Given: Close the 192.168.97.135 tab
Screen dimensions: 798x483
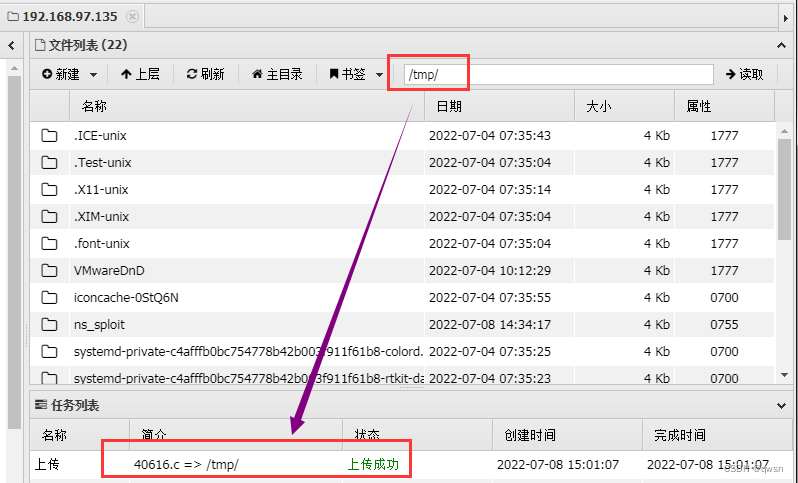Looking at the screenshot, I should coord(132,17).
